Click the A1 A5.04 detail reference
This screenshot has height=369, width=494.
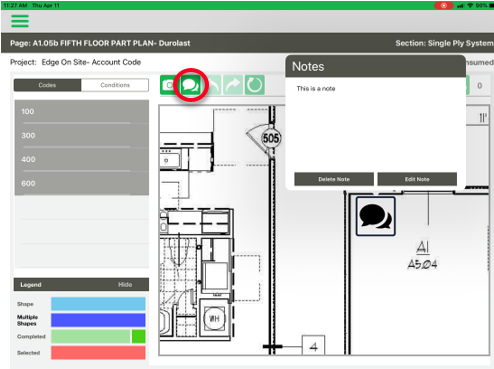(422, 256)
